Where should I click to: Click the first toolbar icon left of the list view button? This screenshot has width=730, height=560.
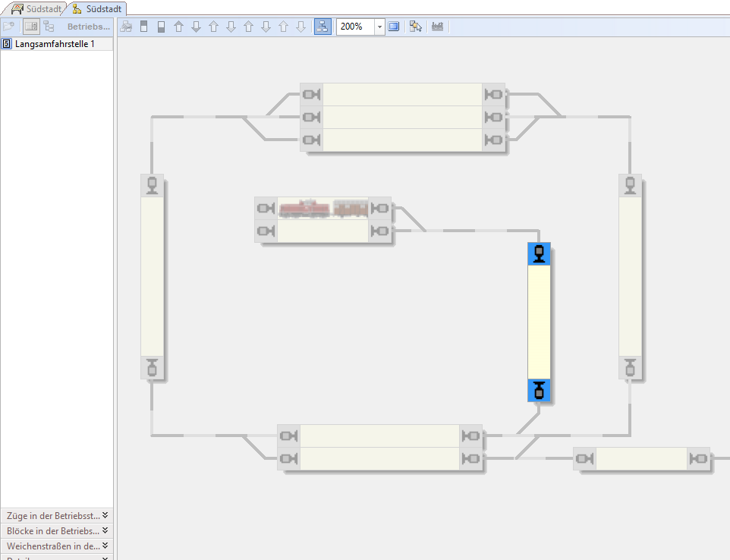9,27
